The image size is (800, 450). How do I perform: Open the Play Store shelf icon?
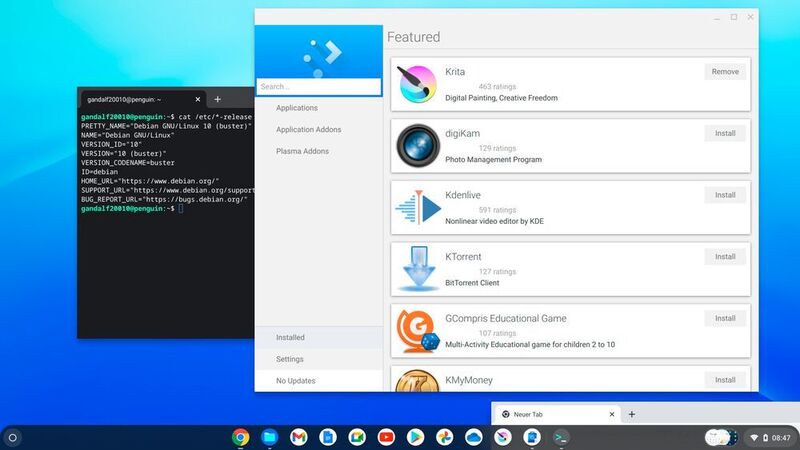point(415,437)
